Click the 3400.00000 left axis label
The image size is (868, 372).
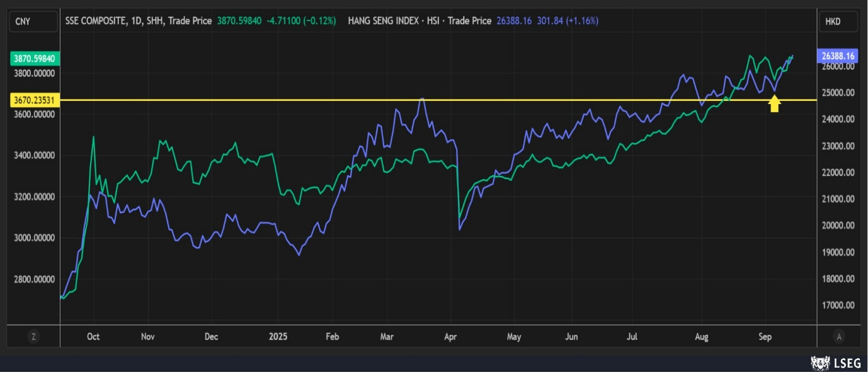pyautogui.click(x=33, y=156)
